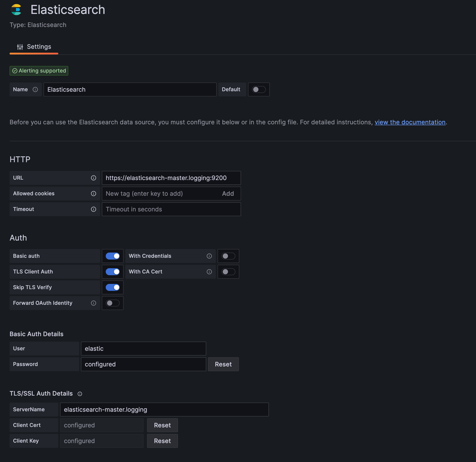Click the TLS/SSL Auth Details info icon
The width and height of the screenshot is (476, 462).
click(x=80, y=394)
